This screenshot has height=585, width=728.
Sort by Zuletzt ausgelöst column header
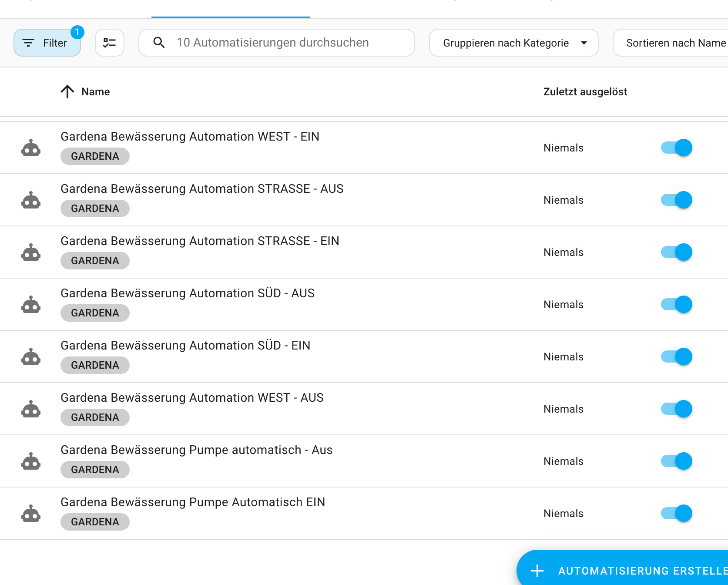[x=585, y=92]
